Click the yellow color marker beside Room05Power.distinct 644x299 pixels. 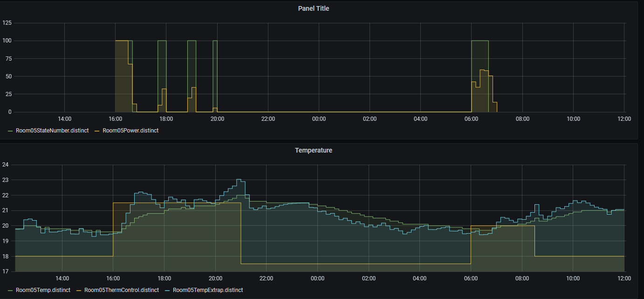[x=98, y=131]
